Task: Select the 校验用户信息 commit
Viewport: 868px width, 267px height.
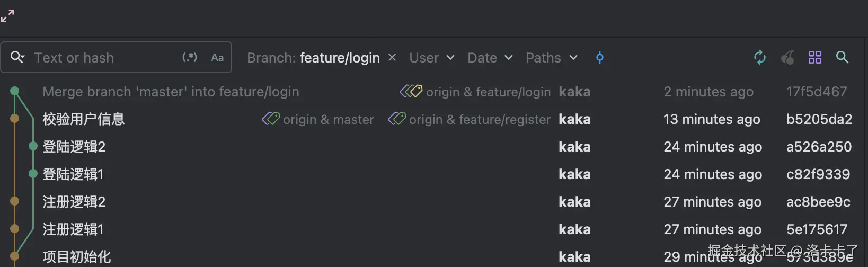Action: tap(84, 119)
